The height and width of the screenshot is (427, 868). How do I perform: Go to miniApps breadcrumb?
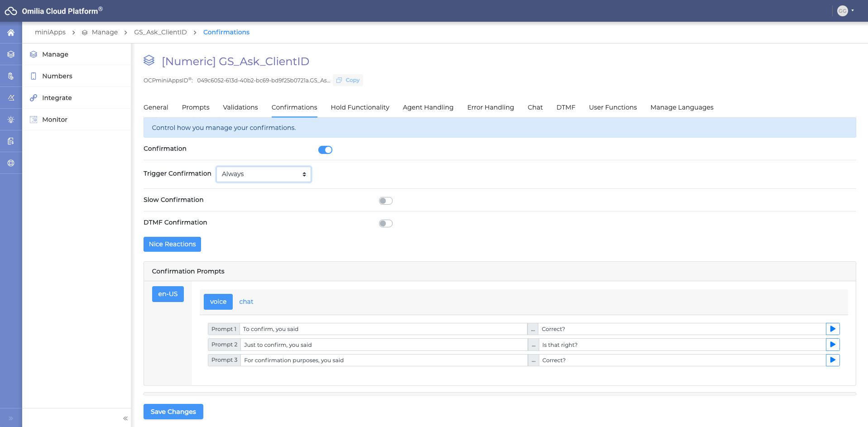(50, 32)
